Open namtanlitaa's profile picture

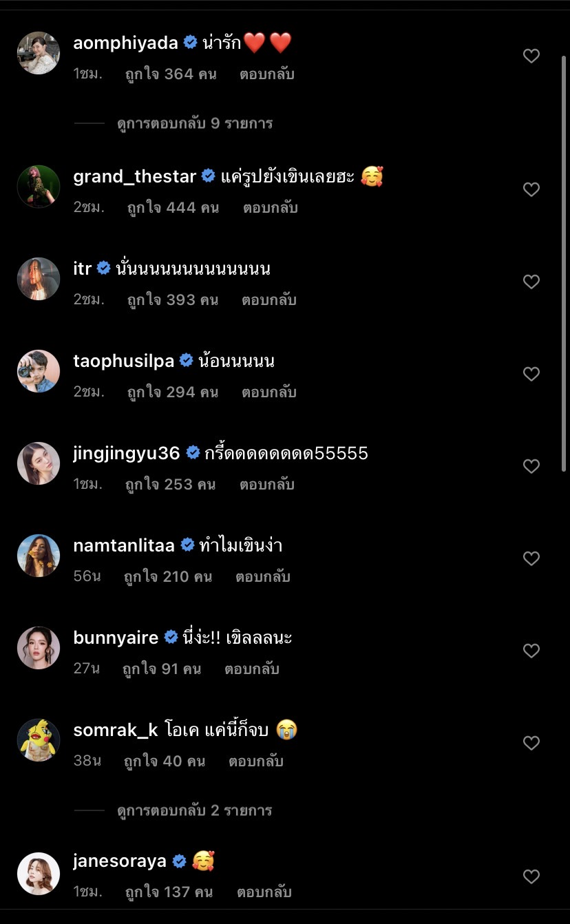39,556
